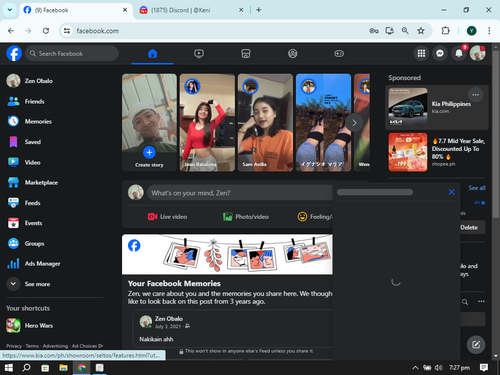Show hidden system tray icons
Screen dimensions: 500x375
point(415,368)
